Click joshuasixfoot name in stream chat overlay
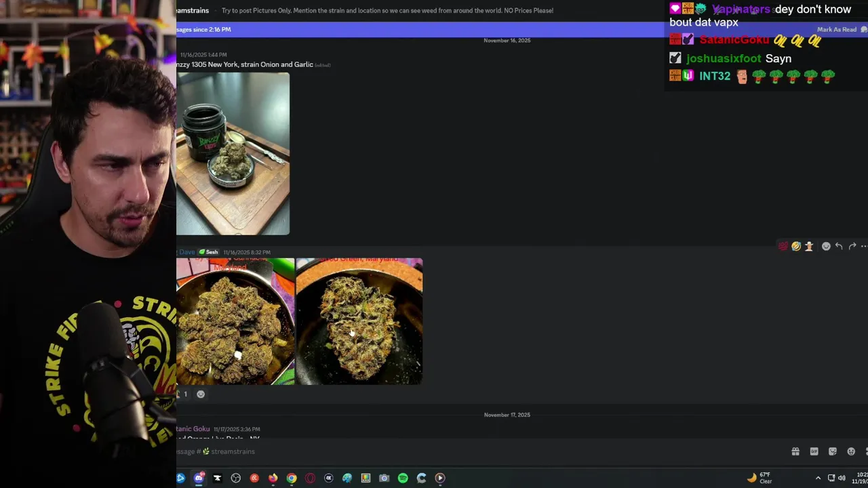The width and height of the screenshot is (868, 488). [724, 58]
